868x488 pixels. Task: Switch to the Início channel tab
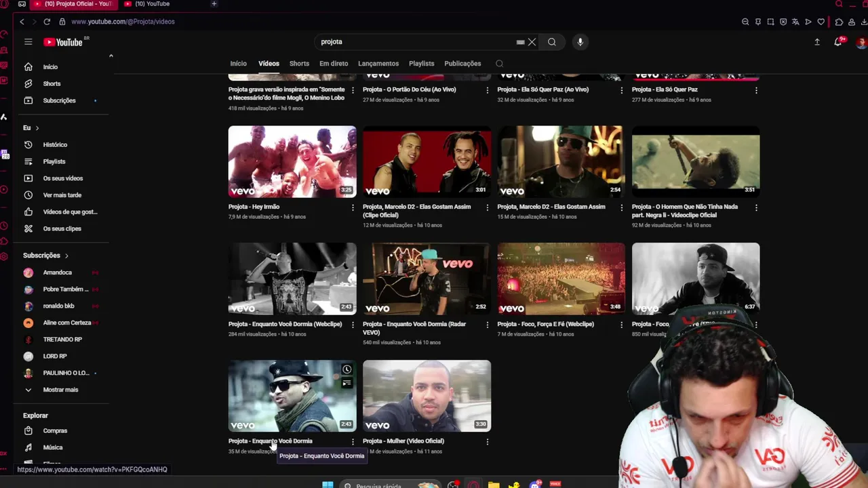[x=239, y=64]
